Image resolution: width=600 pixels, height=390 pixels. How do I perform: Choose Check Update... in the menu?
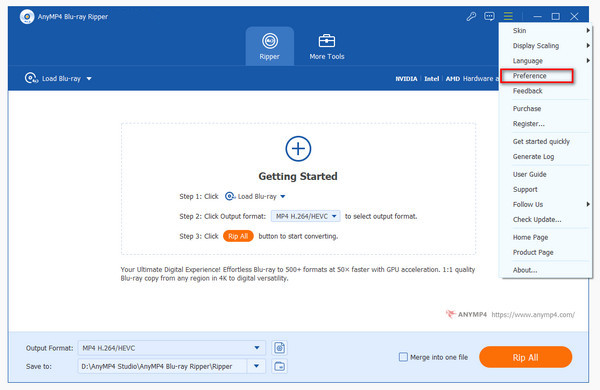(546, 220)
